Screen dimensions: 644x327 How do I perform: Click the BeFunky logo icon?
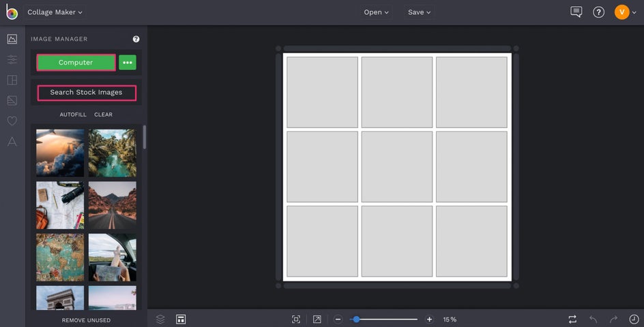[x=12, y=12]
